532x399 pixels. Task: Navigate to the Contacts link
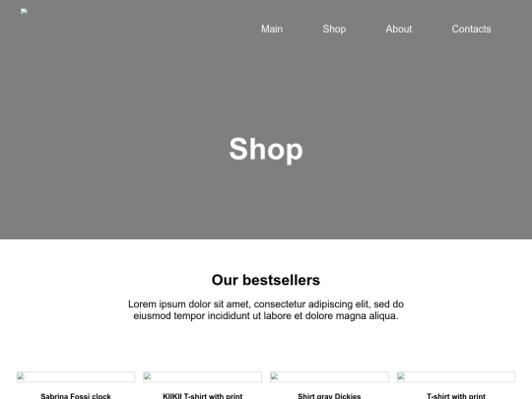471,30
